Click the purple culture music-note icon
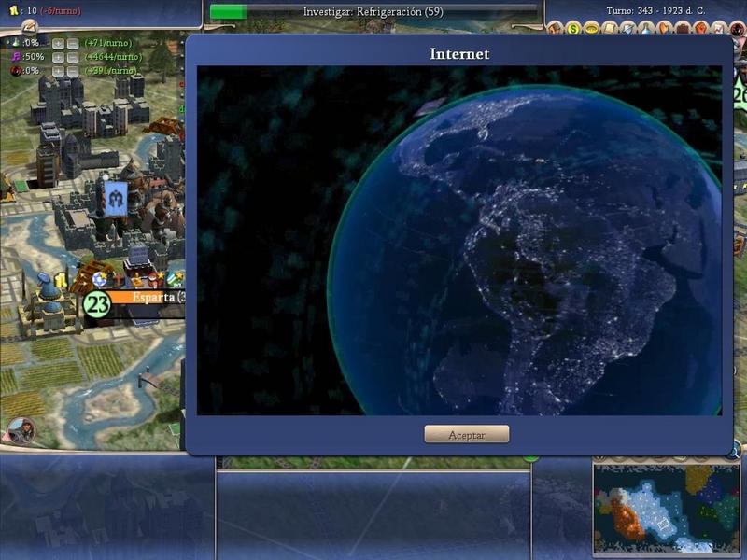Viewport: 747px width, 560px height. (x=16, y=57)
